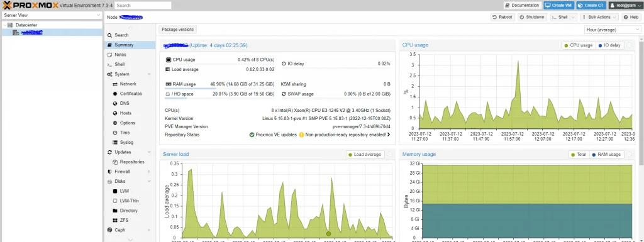Screen dimensions: 644x242
Task: Click the Ceph icon in sidebar
Action: (x=109, y=230)
